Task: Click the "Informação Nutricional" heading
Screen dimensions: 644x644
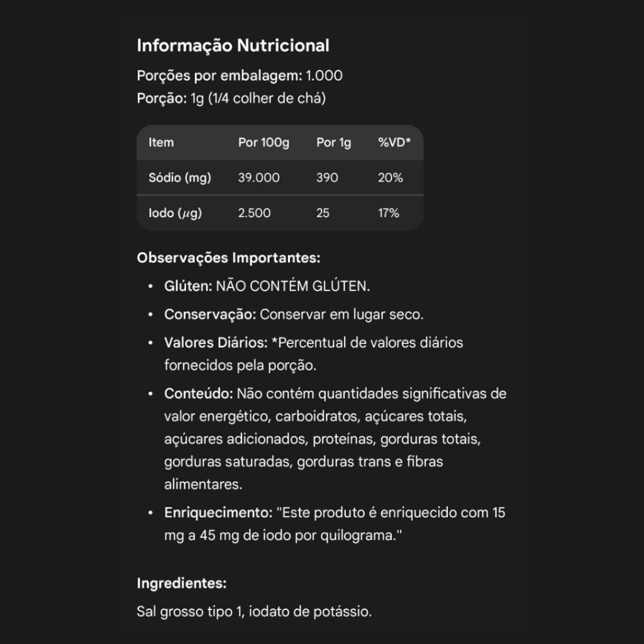Action: point(233,46)
